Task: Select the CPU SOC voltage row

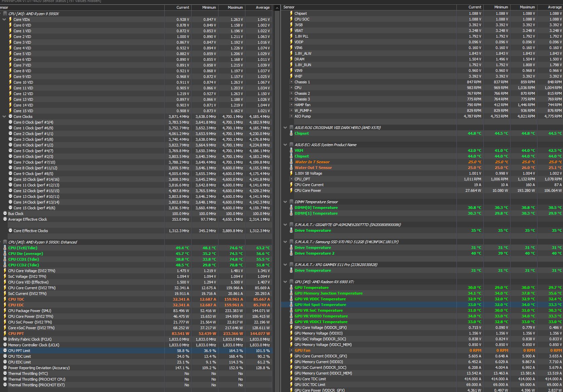Action: coord(422,19)
